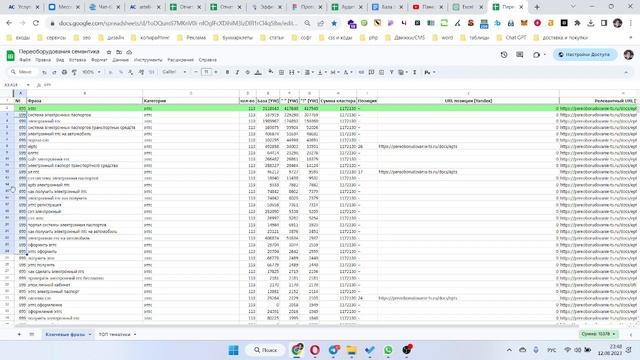Star the document title
The height and width of the screenshot is (360, 640).
tap(109, 52)
